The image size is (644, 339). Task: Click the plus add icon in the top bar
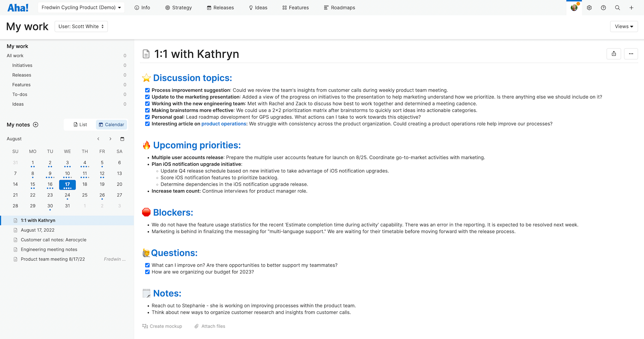[632, 8]
